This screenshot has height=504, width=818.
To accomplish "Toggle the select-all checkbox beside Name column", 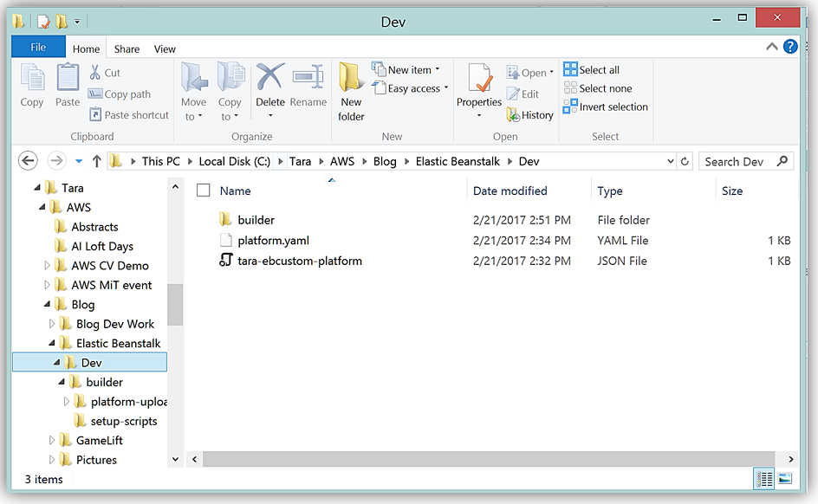I will coord(204,191).
